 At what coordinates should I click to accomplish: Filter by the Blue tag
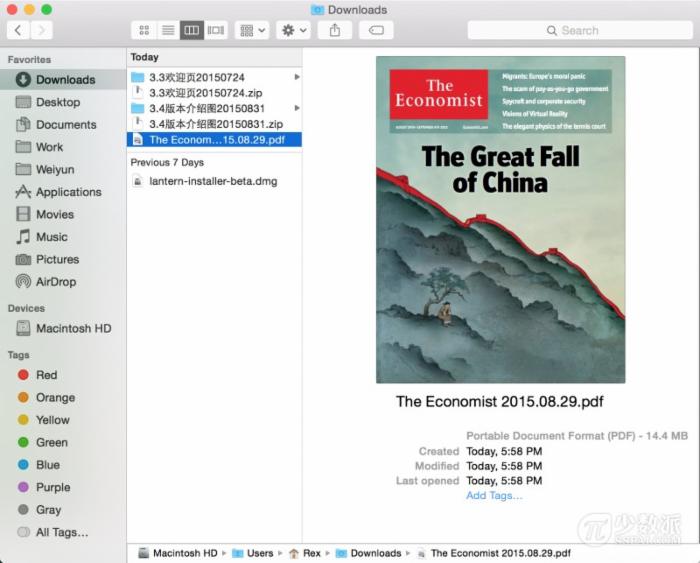tap(63, 465)
